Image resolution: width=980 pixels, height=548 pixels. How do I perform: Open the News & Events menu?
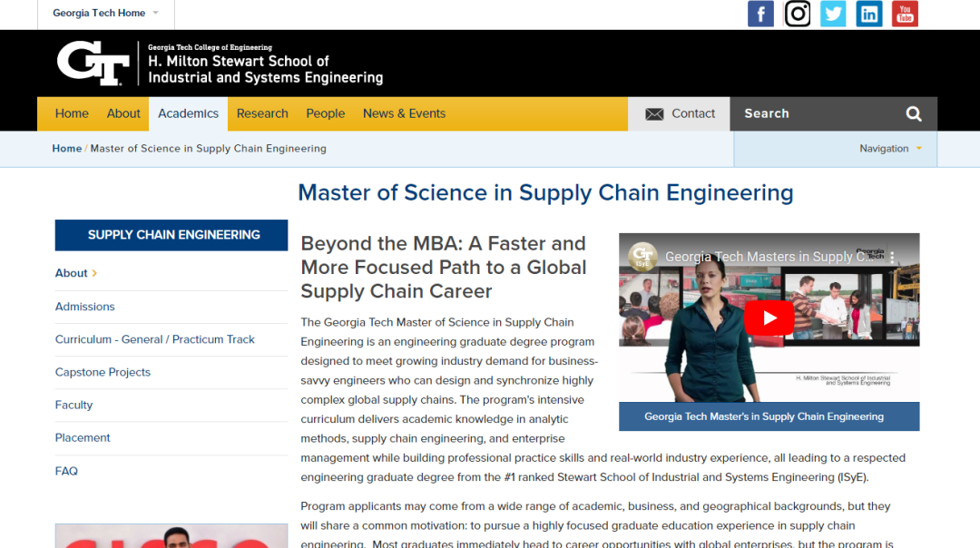point(404,113)
